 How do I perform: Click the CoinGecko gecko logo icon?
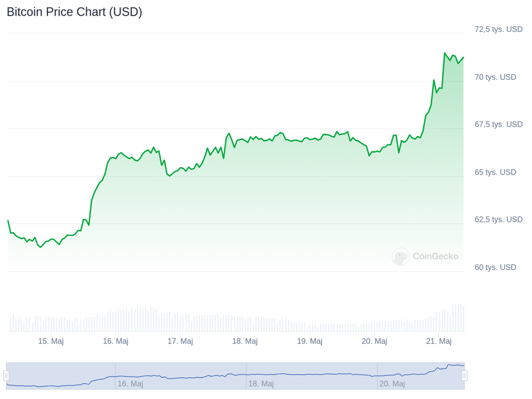(400, 256)
